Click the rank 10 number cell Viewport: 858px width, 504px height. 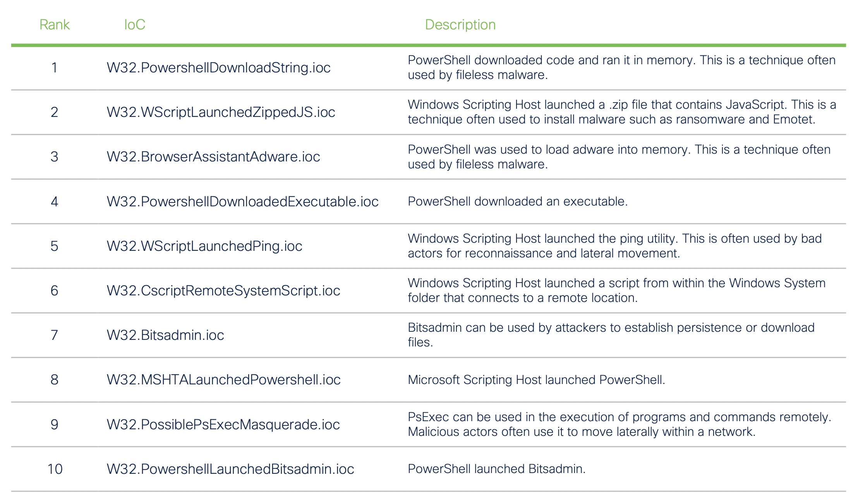(55, 469)
